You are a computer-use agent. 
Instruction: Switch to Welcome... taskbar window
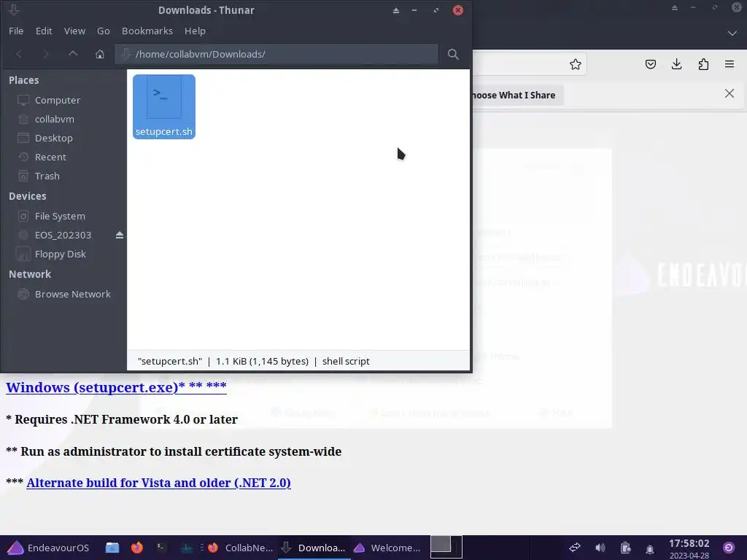click(387, 548)
